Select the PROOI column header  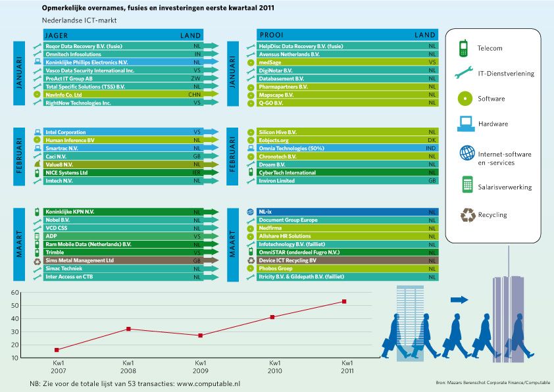(271, 35)
